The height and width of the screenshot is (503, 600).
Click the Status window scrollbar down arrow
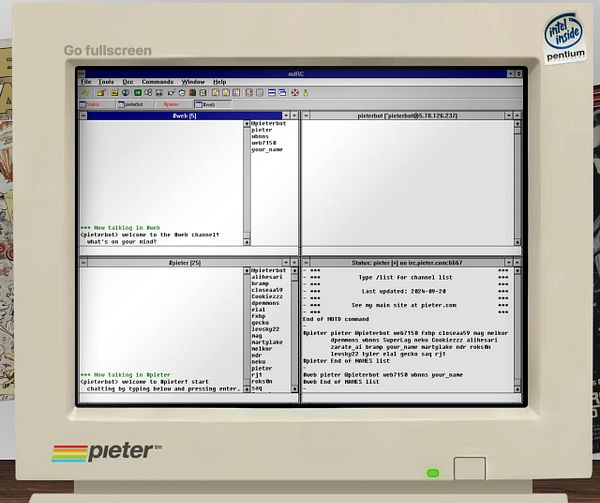click(517, 389)
